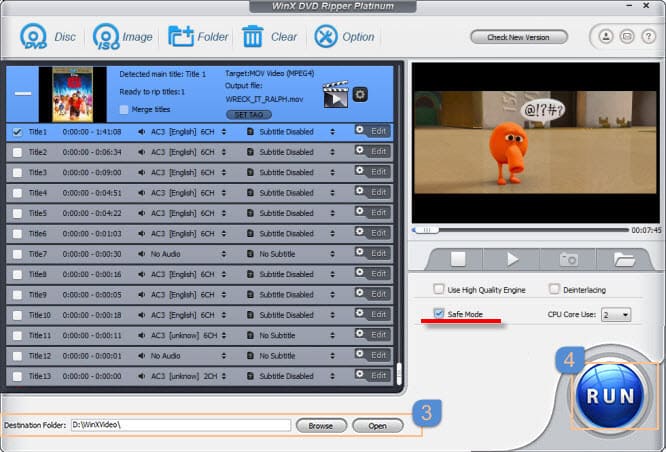This screenshot has width=666, height=452.
Task: Open output profile via clapperboard icon
Action: coord(336,94)
